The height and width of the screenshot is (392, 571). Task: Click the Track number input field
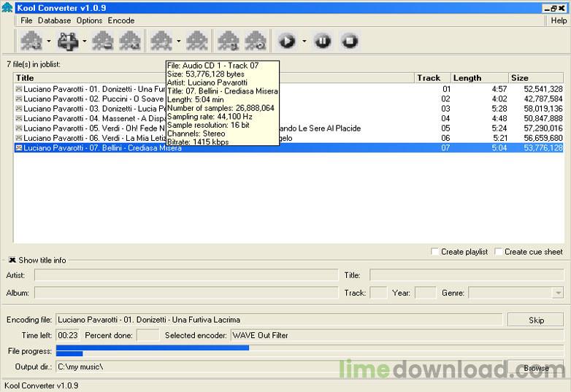pyautogui.click(x=378, y=293)
